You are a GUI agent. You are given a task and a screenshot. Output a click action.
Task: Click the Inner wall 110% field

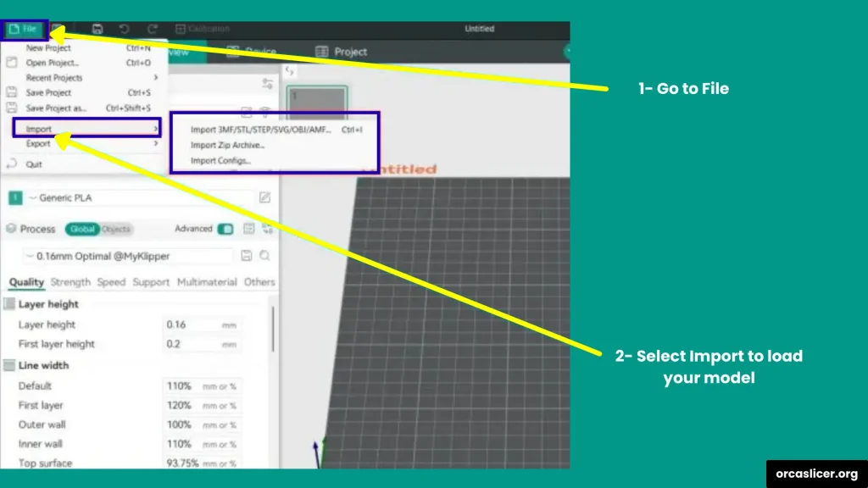[x=202, y=444]
